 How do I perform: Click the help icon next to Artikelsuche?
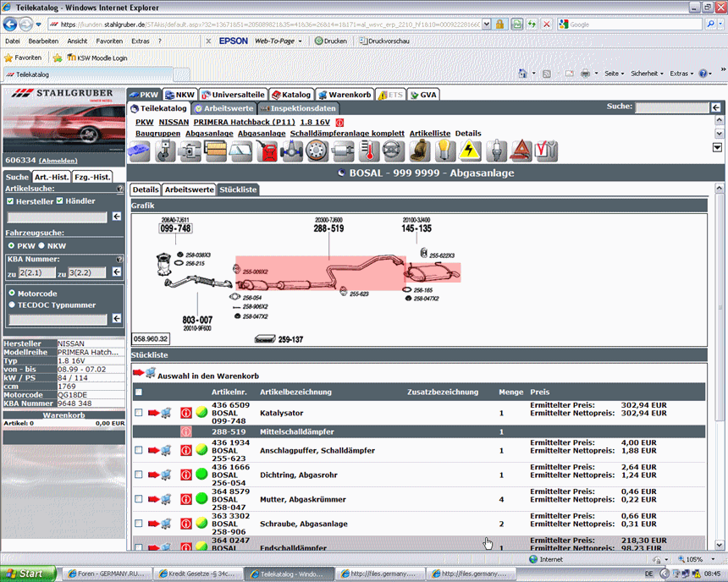pyautogui.click(x=120, y=189)
